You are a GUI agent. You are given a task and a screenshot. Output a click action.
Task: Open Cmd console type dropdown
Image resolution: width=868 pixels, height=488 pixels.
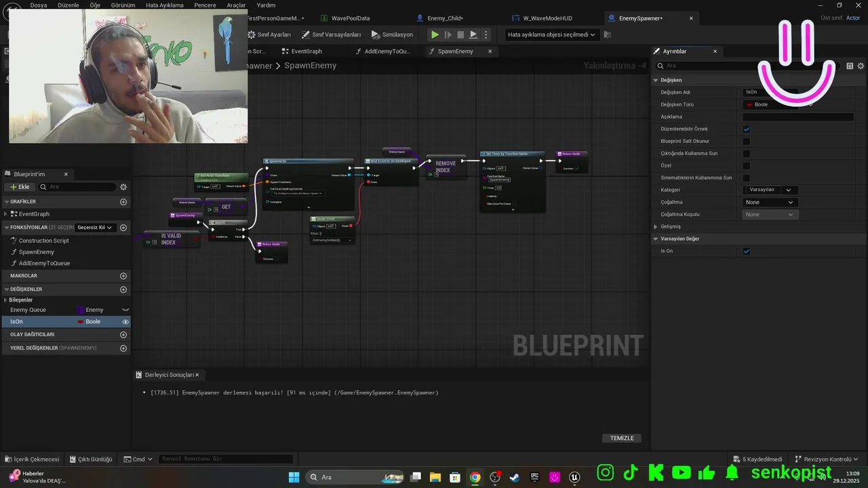[x=138, y=459]
